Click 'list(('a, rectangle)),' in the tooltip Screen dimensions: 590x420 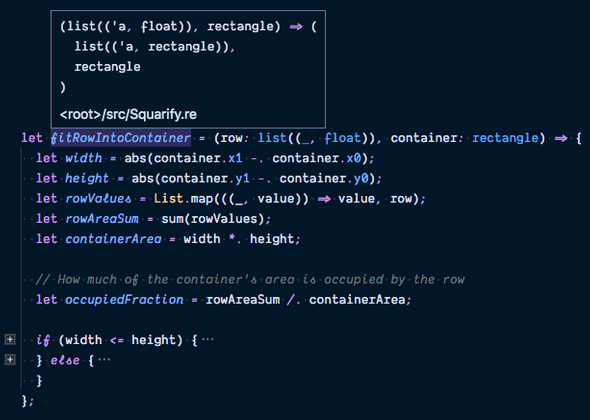tap(155, 47)
